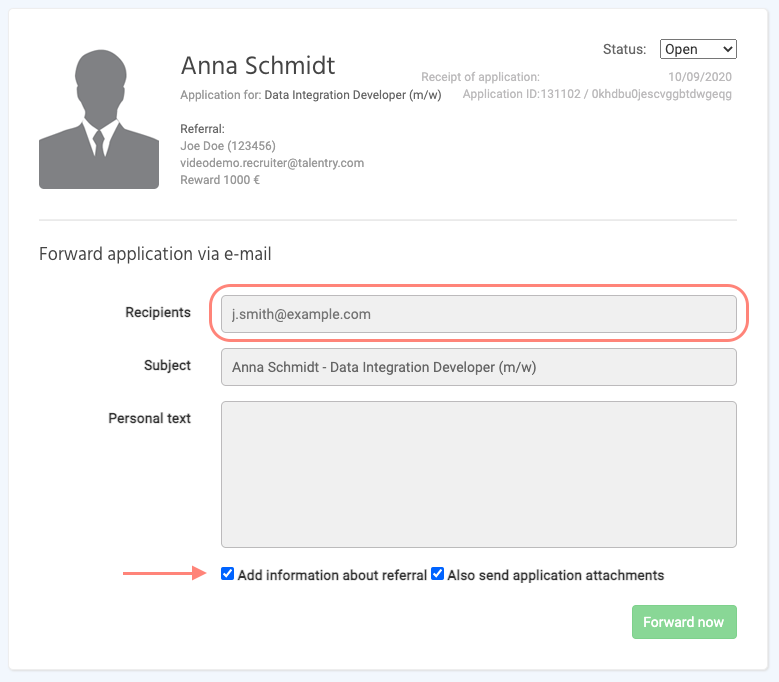Click the 'Add information about referral' label text

[332, 576]
